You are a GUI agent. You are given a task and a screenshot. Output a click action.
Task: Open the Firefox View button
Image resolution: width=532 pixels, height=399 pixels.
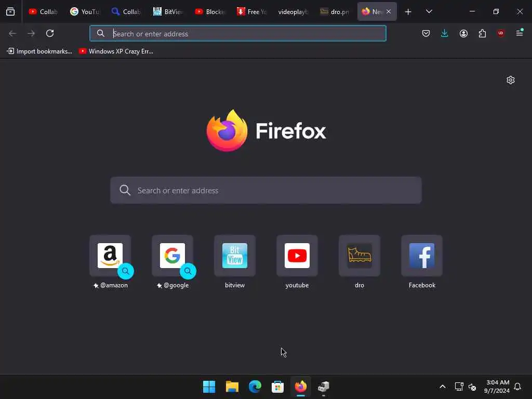coord(10,11)
